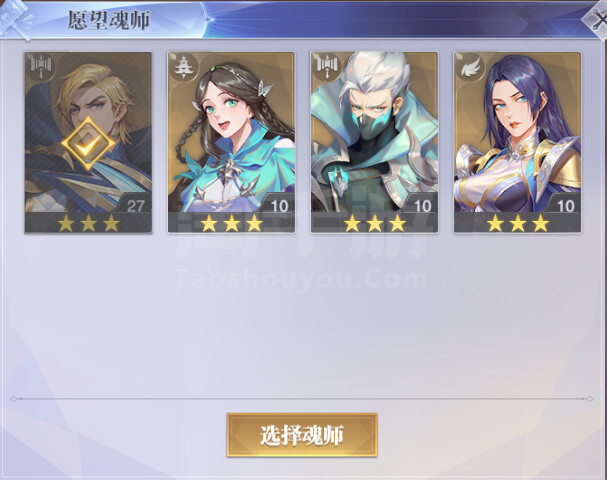Click the three-star rating under braided girl
Image resolution: width=607 pixels, height=480 pixels.
coord(231,223)
